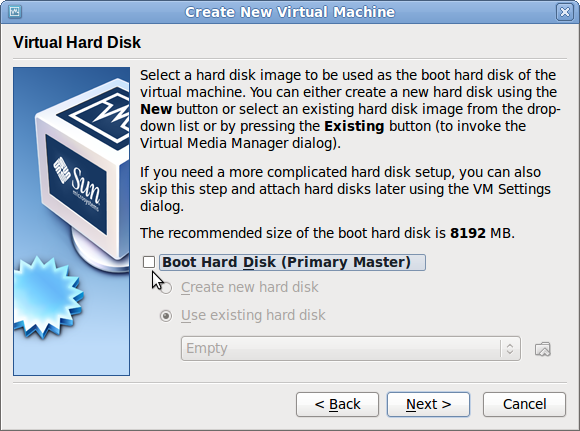Open the Empty hard disk dropdown list

pos(350,348)
